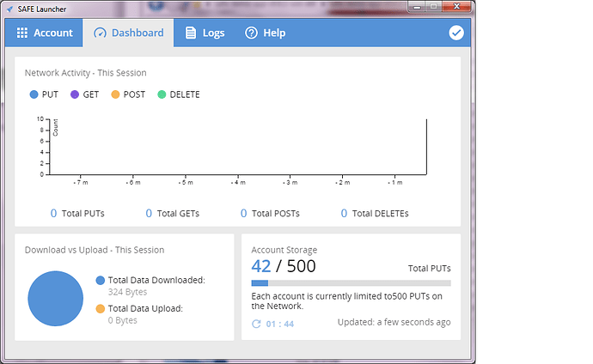Select the Total POSTs count
593x364 pixels.
[x=243, y=214]
